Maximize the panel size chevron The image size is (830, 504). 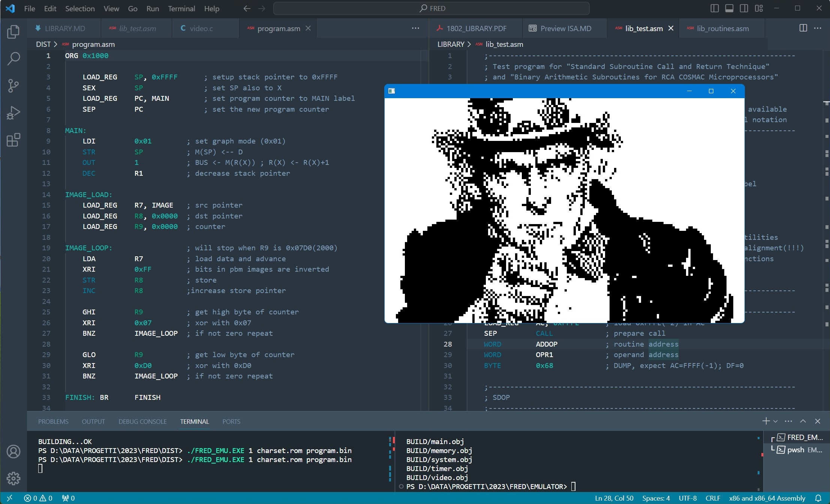click(803, 421)
